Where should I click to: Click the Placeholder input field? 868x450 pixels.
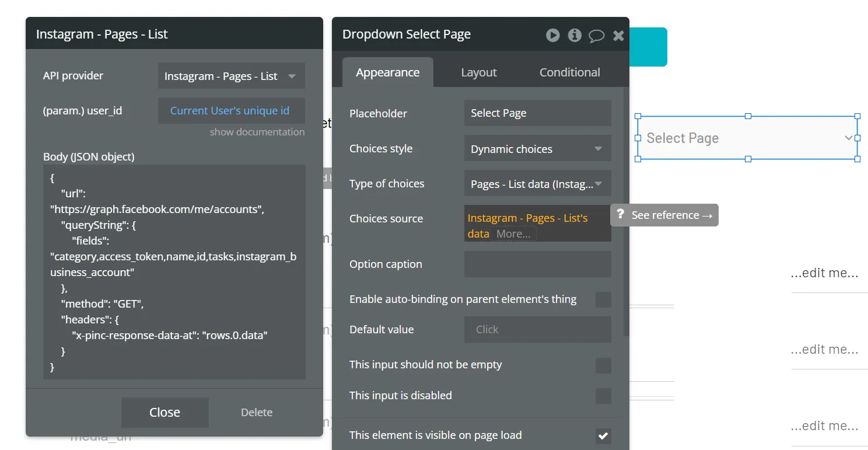pyautogui.click(x=537, y=113)
